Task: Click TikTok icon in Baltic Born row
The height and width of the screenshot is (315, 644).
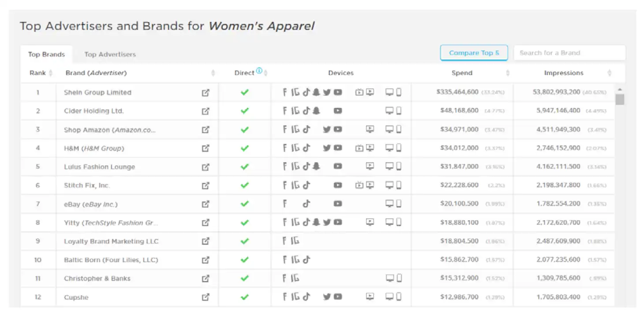Action: (x=306, y=259)
